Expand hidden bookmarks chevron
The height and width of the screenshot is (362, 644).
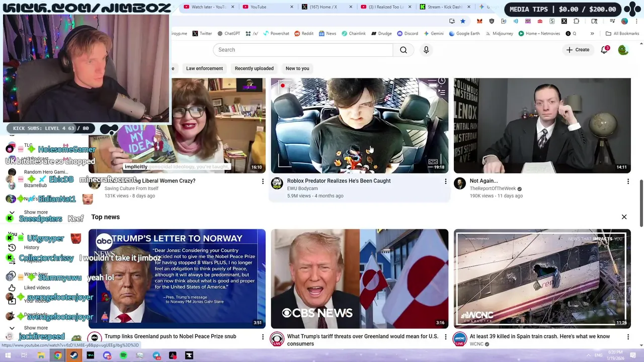pyautogui.click(x=592, y=34)
